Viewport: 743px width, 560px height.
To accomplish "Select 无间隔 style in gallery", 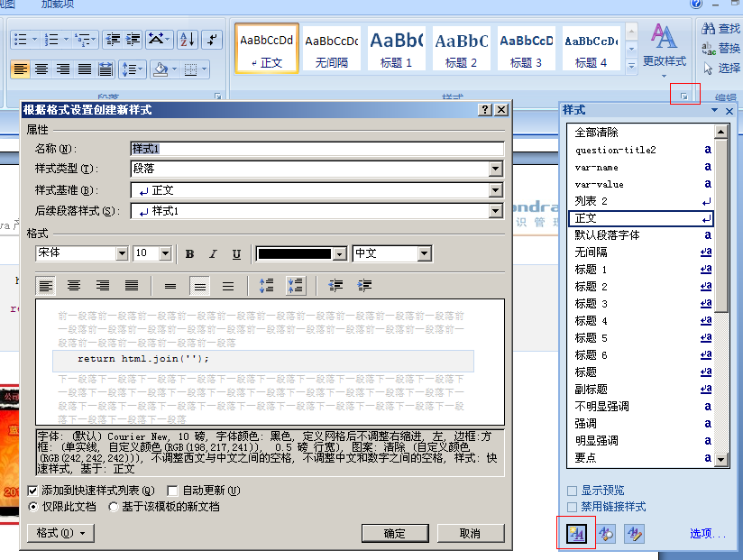I will (331, 49).
